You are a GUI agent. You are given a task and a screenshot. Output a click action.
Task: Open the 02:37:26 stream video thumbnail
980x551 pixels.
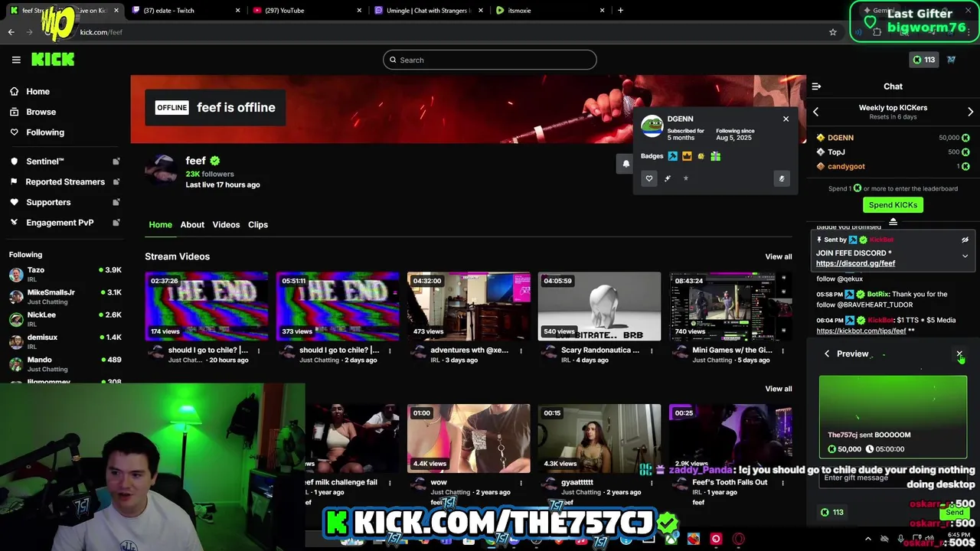[x=207, y=306]
